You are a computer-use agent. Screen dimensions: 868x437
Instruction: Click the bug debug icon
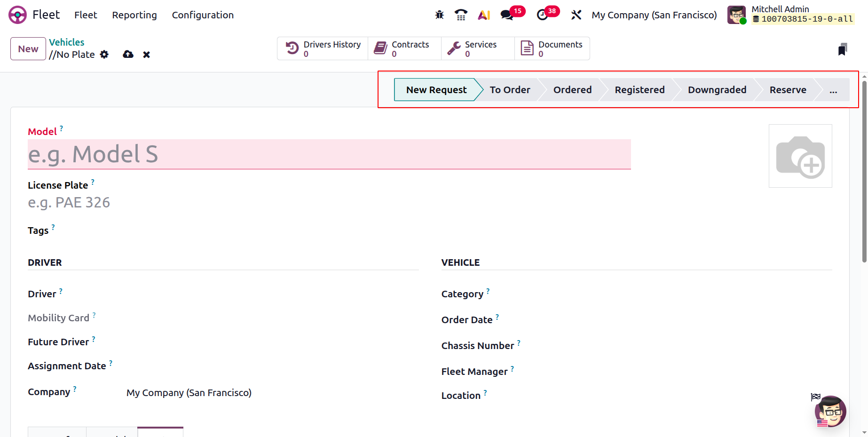coord(439,15)
